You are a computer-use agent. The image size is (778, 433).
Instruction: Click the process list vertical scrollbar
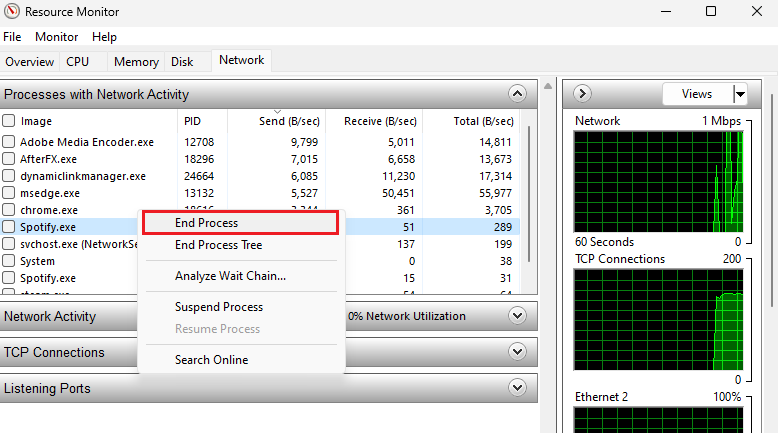(x=529, y=200)
